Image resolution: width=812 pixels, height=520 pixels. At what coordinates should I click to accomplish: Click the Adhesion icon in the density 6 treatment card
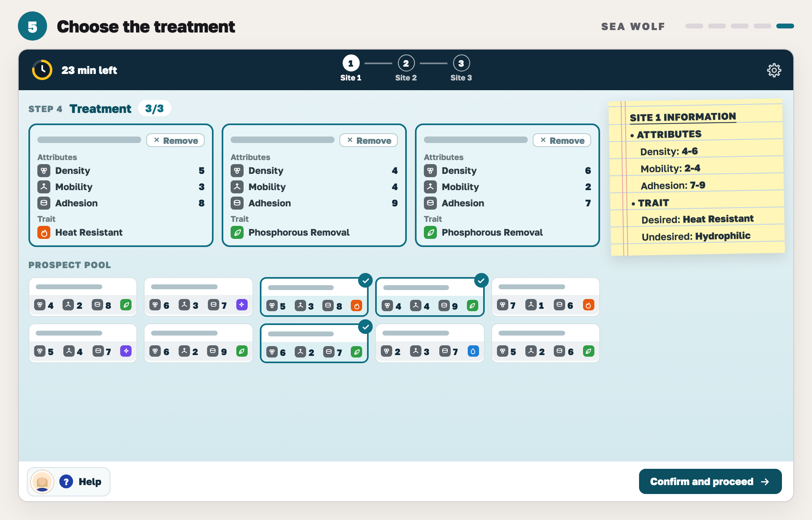tap(430, 203)
